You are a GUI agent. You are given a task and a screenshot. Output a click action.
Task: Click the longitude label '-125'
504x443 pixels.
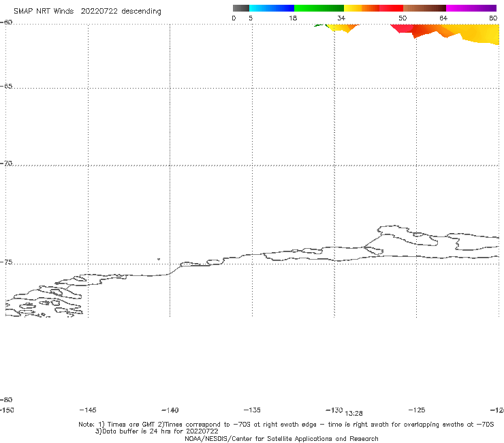click(417, 410)
